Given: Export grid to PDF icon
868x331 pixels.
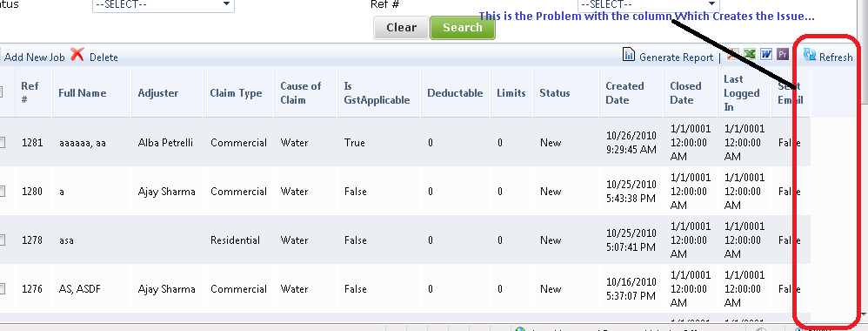Looking at the screenshot, I should click(x=733, y=54).
